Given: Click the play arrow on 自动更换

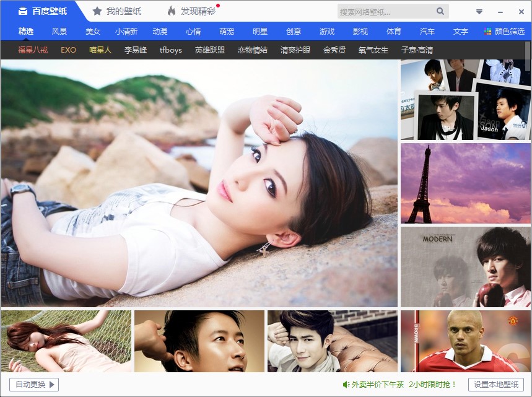Looking at the screenshot, I should (53, 384).
